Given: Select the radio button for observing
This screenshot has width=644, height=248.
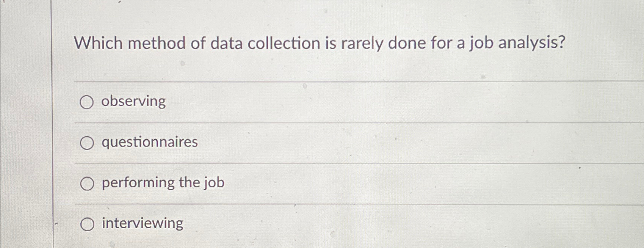Looking at the screenshot, I should click(88, 102).
